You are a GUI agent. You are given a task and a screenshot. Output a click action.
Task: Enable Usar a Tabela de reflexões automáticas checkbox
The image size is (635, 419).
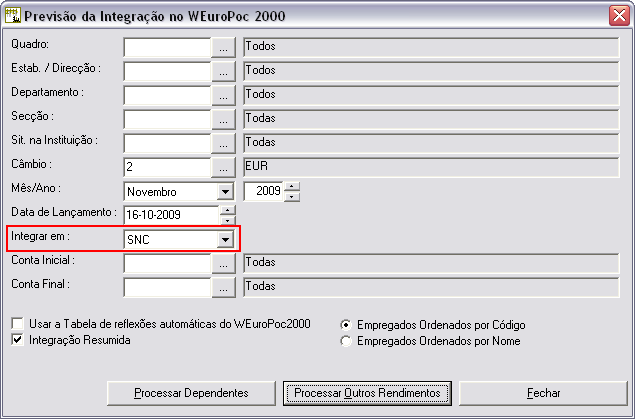click(x=17, y=323)
